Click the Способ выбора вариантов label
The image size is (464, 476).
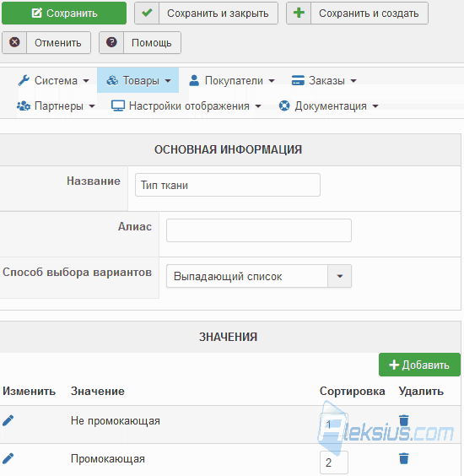coord(77,272)
